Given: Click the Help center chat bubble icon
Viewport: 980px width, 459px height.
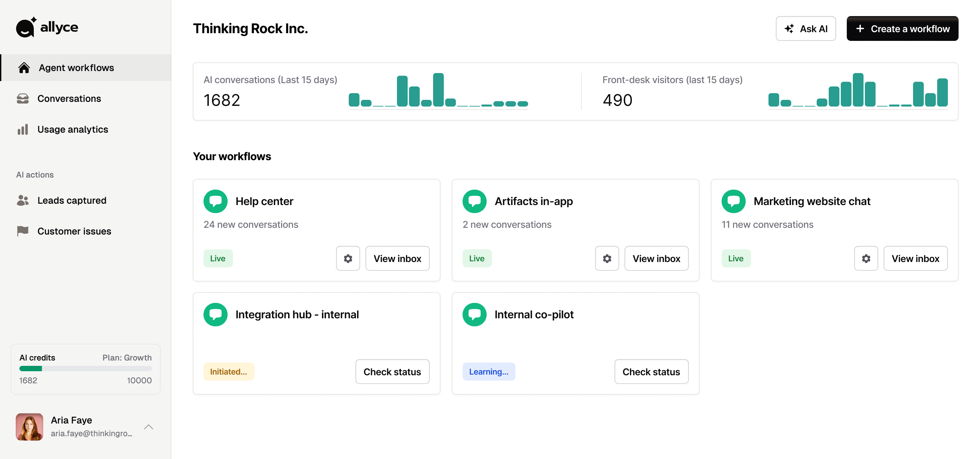Looking at the screenshot, I should (x=215, y=201).
